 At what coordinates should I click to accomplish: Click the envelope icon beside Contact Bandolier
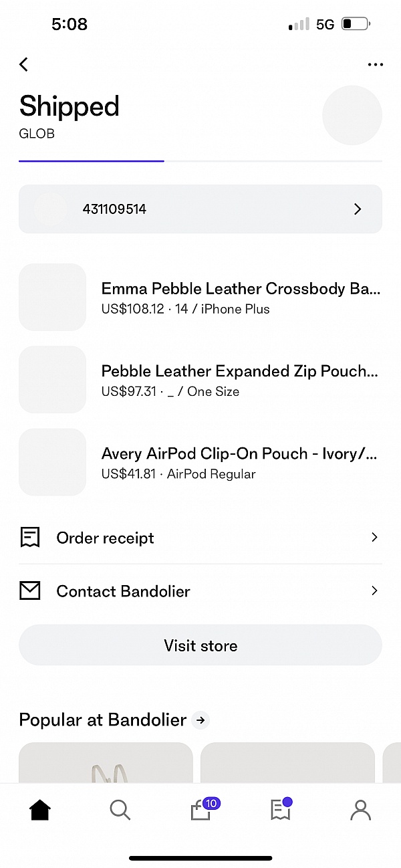click(29, 590)
